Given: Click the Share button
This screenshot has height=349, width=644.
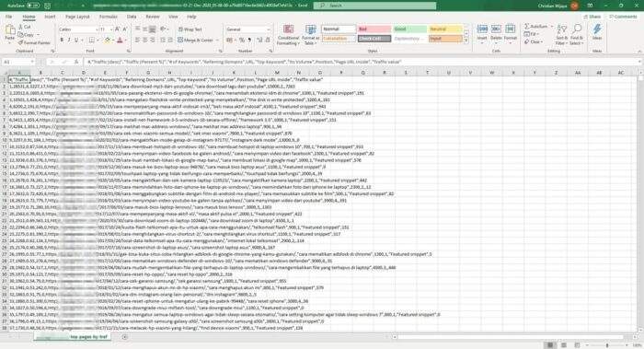Looking at the screenshot, I should (x=592, y=17).
